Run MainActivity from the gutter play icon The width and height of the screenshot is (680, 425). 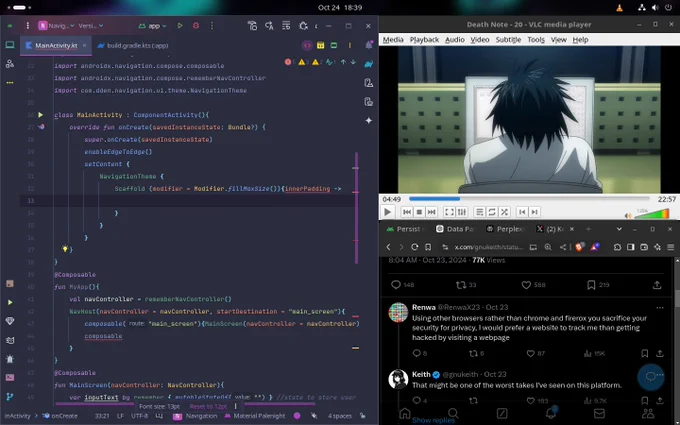point(40,115)
